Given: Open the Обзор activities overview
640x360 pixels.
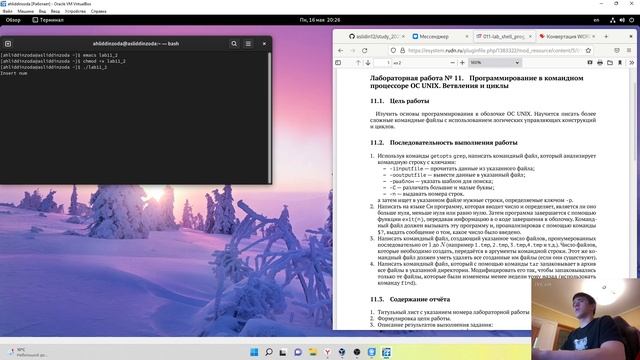Looking at the screenshot, I should [x=13, y=20].
